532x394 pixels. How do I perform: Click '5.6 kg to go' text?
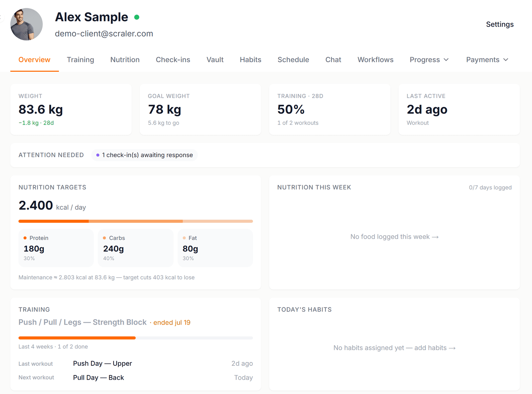pyautogui.click(x=164, y=123)
